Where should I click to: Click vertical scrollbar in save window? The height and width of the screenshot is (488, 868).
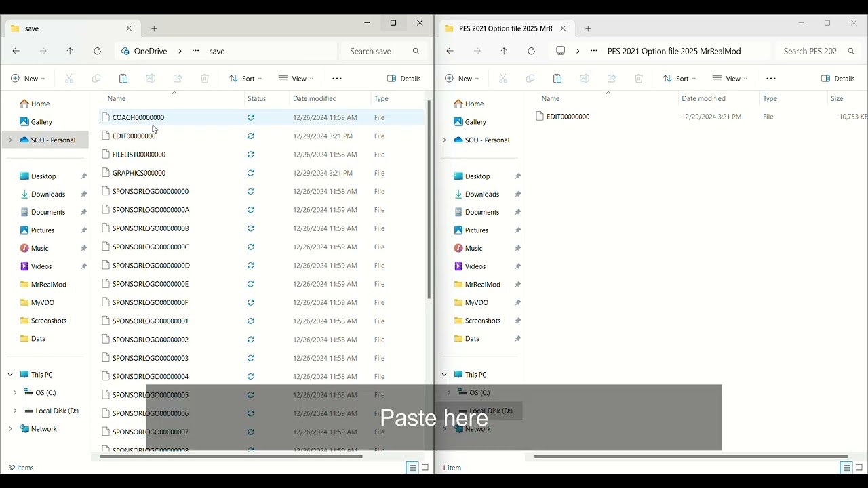pyautogui.click(x=429, y=200)
